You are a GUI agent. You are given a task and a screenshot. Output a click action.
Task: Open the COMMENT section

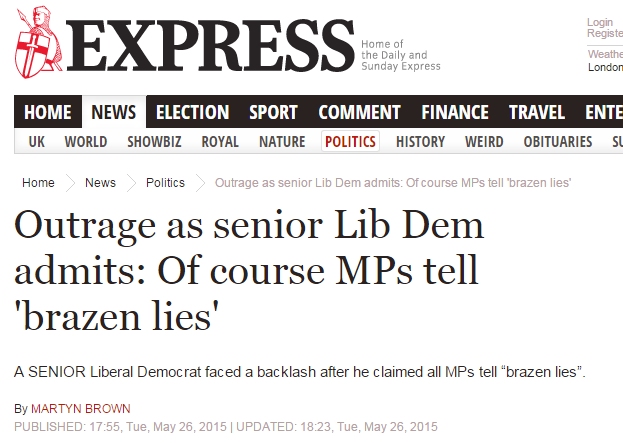(359, 112)
